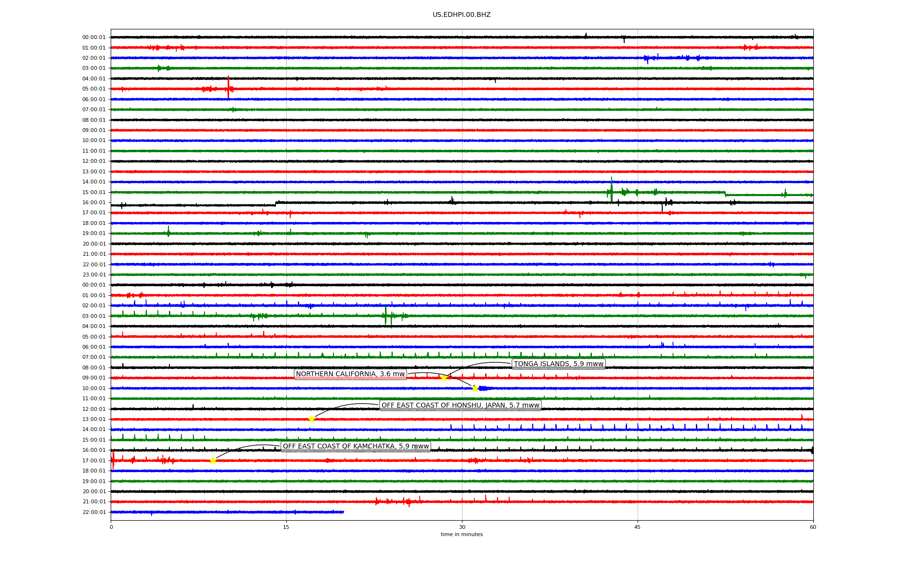The image size is (924, 578).
Task: Click the 15 minute tick label
Action: tap(286, 527)
